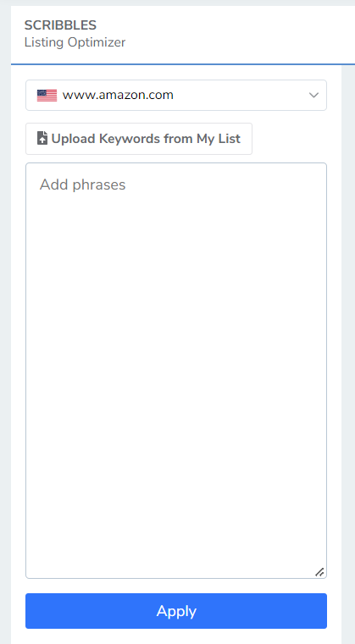The height and width of the screenshot is (644, 355).
Task: Click the blue Apply button
Action: click(176, 611)
